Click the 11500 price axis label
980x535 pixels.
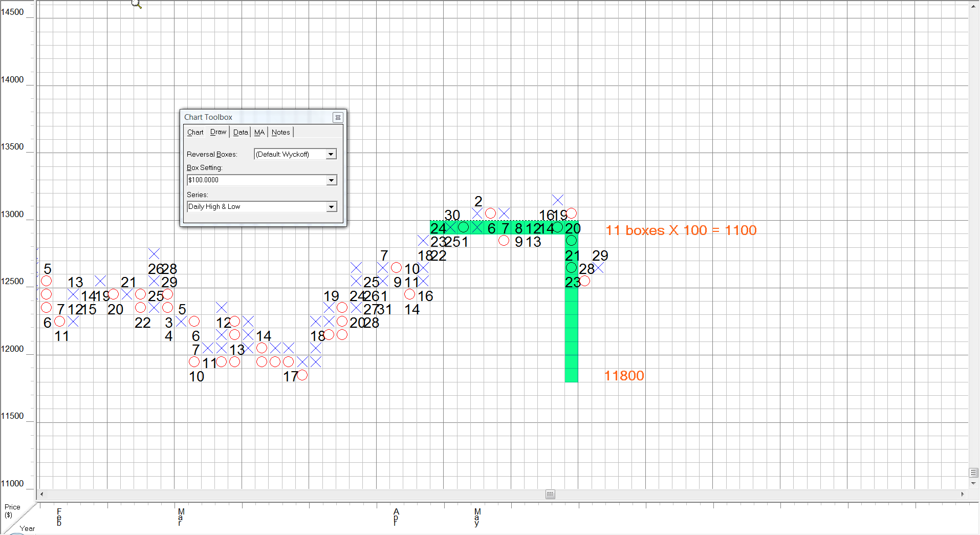click(12, 416)
